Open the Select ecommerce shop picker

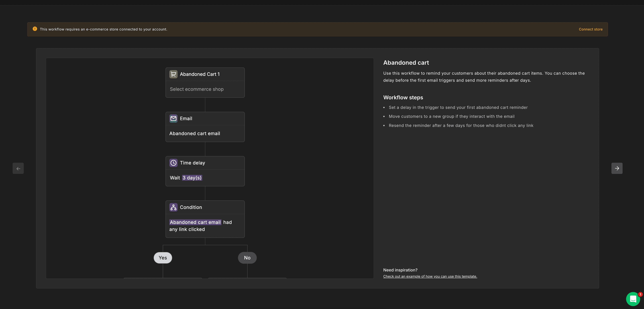(x=197, y=89)
